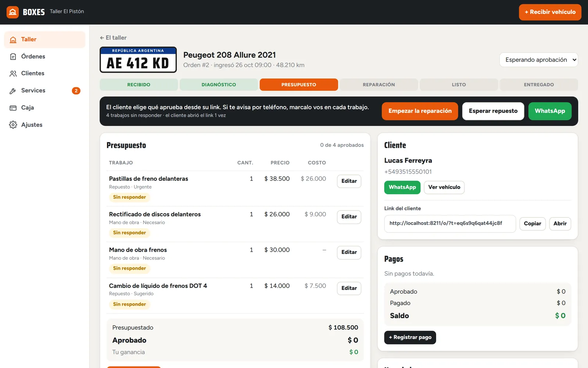Screen dimensions: 588x368
Task: Go back using El taller link
Action: click(x=113, y=38)
